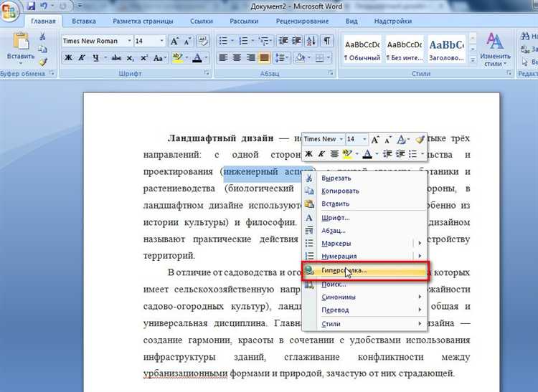Expand styles gallery more arrow

pyautogui.click(x=473, y=60)
